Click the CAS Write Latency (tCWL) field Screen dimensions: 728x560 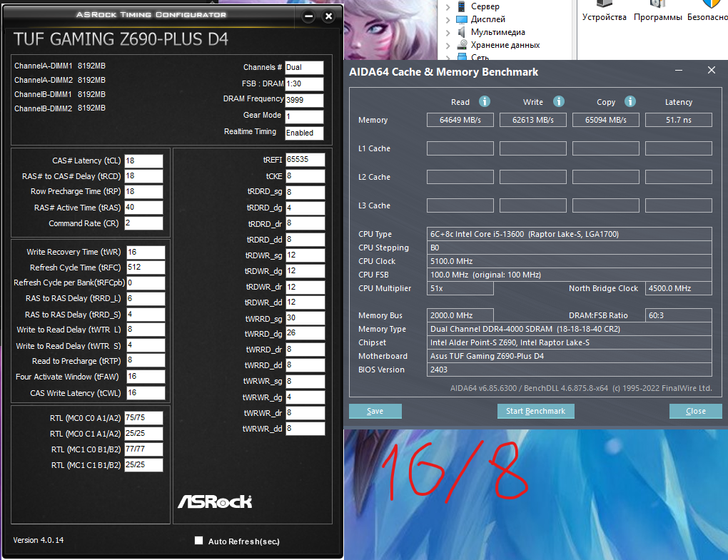pos(146,393)
